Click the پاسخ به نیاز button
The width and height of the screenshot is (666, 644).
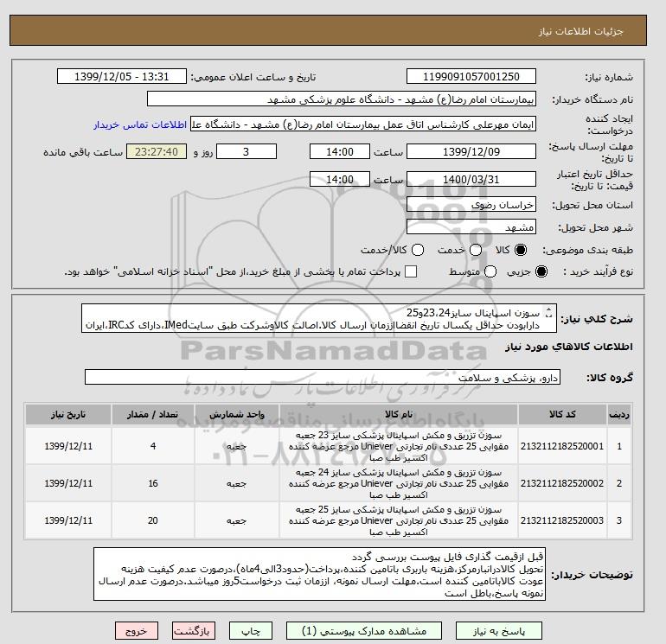pyautogui.click(x=499, y=631)
